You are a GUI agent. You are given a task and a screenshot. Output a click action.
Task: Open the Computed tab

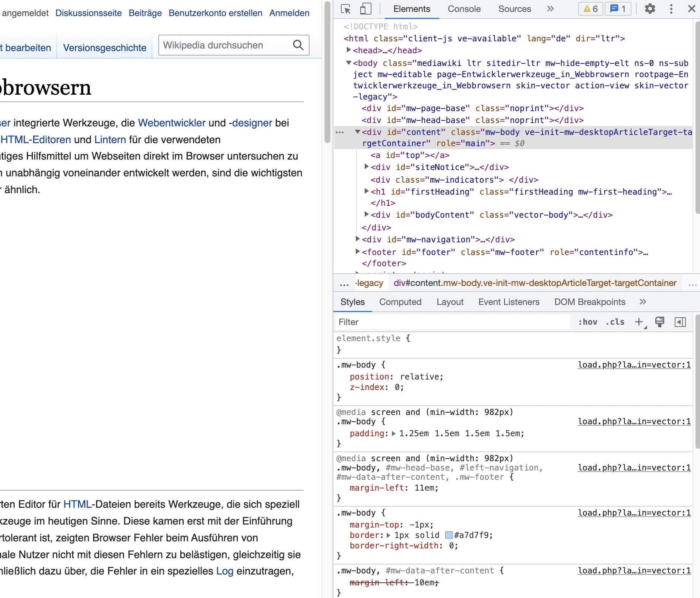(x=400, y=302)
